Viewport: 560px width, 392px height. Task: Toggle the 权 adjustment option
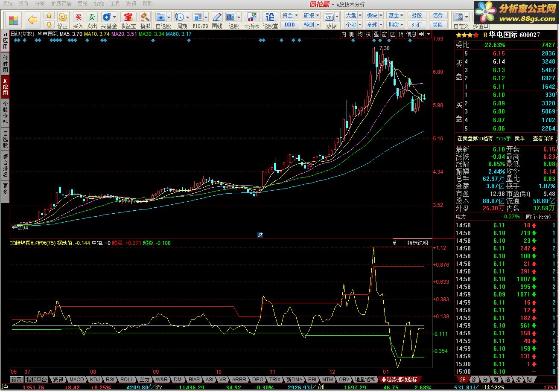click(x=368, y=34)
